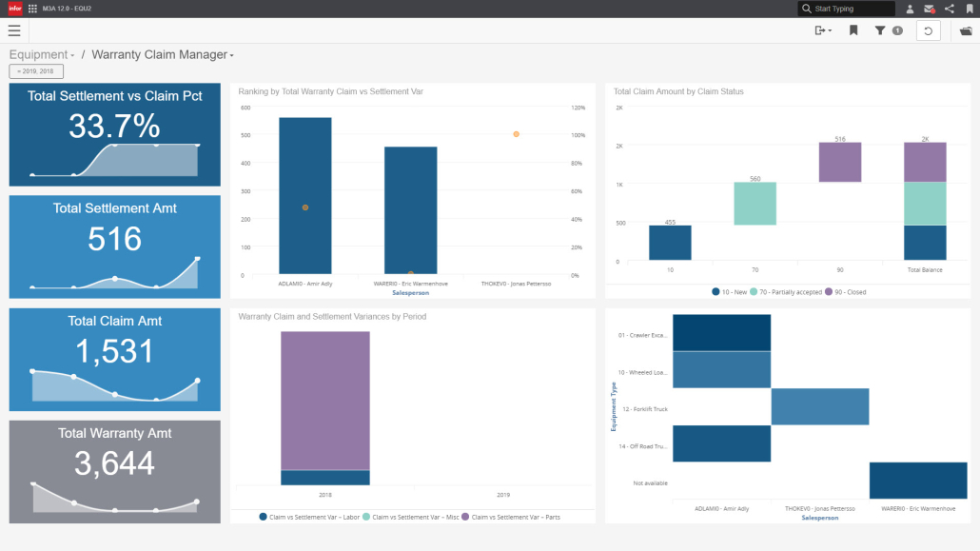Open the mail notifications icon
Image resolution: width=980 pixels, height=551 pixels.
(x=930, y=9)
